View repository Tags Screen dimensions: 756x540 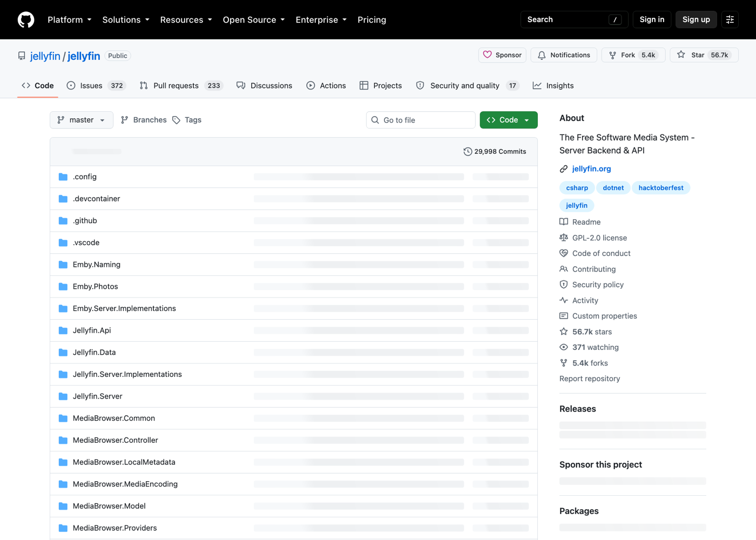[x=187, y=120]
